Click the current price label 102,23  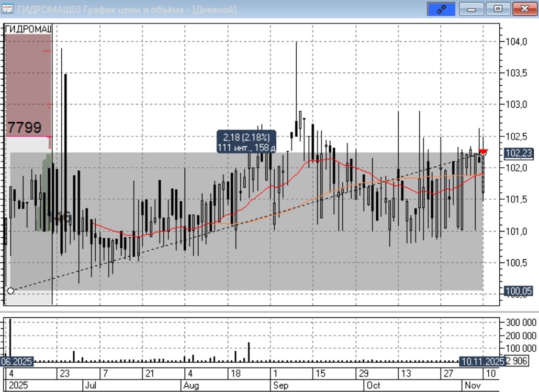pyautogui.click(x=519, y=153)
